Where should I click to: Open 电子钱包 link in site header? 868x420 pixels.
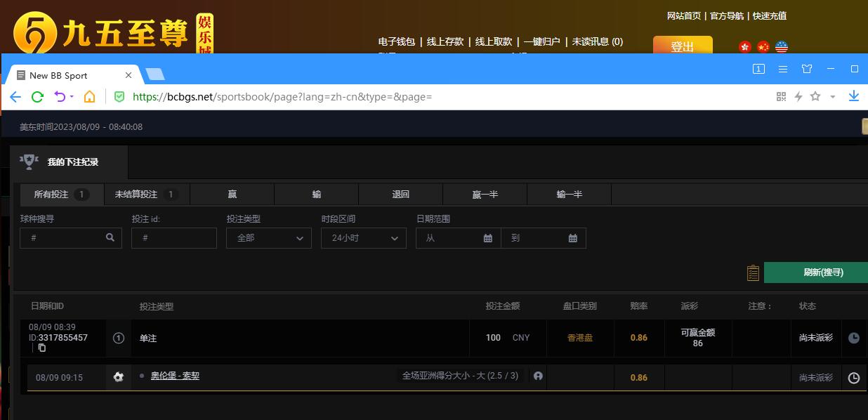pyautogui.click(x=397, y=41)
